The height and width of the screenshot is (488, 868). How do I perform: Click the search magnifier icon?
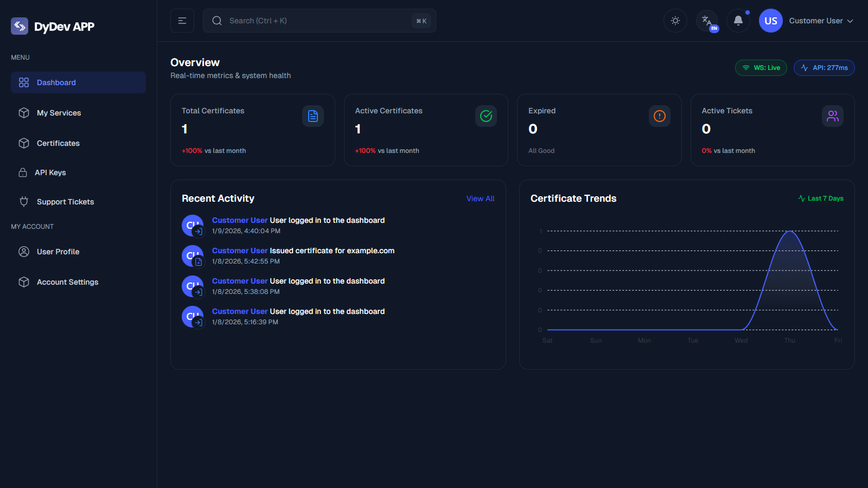click(x=217, y=21)
